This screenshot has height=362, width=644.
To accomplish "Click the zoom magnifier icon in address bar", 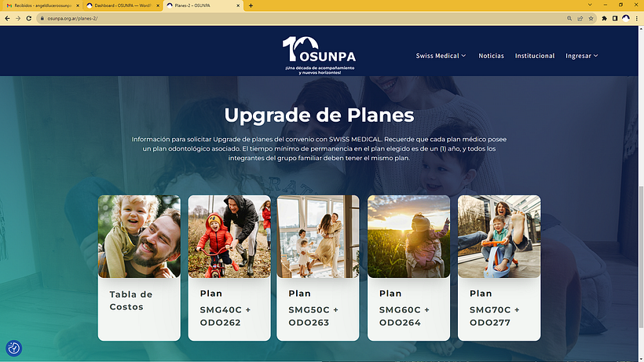I will point(569,18).
